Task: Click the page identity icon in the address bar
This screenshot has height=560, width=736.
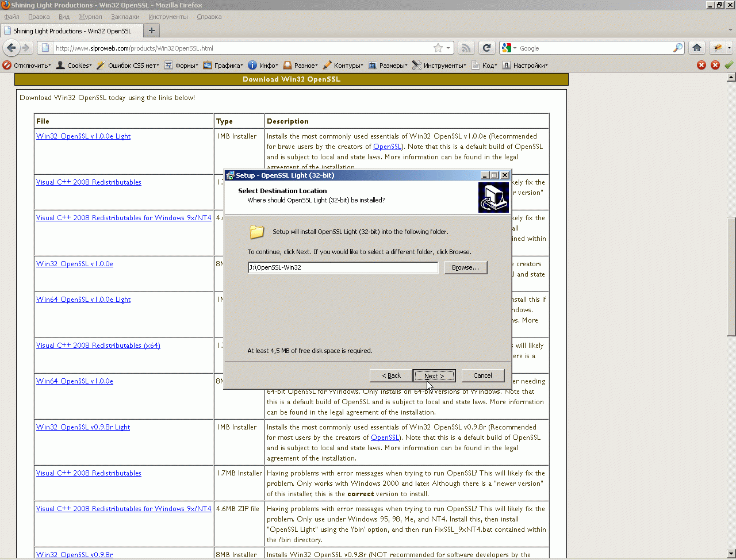Action: (46, 48)
